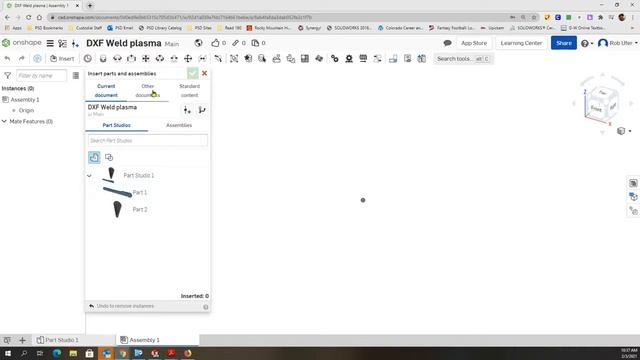Open the configuration panel icon beside the hamburger menu
This screenshot has height=360, width=640.
(62, 43)
